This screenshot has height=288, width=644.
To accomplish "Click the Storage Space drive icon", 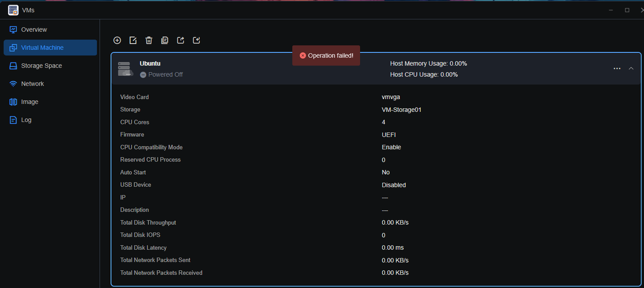I will (13, 66).
